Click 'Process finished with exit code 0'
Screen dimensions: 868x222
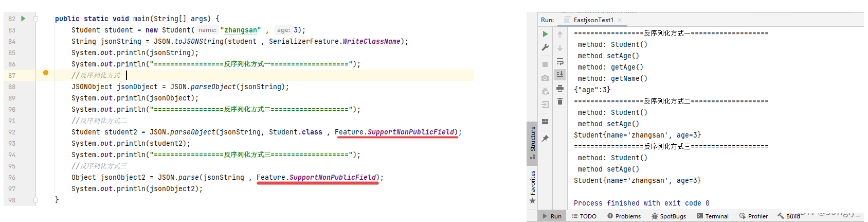[642, 203]
